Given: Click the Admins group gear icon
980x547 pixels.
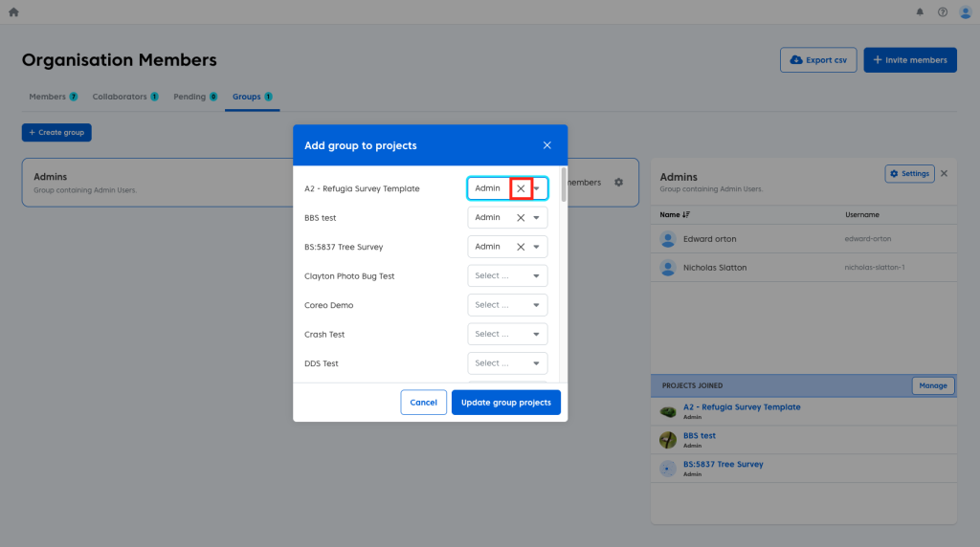Looking at the screenshot, I should coord(619,183).
